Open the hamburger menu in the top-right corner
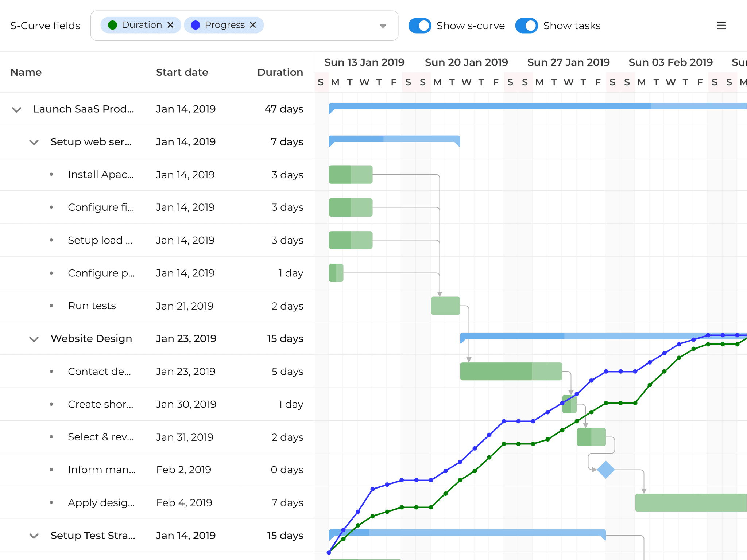The width and height of the screenshot is (747, 560). (721, 25)
